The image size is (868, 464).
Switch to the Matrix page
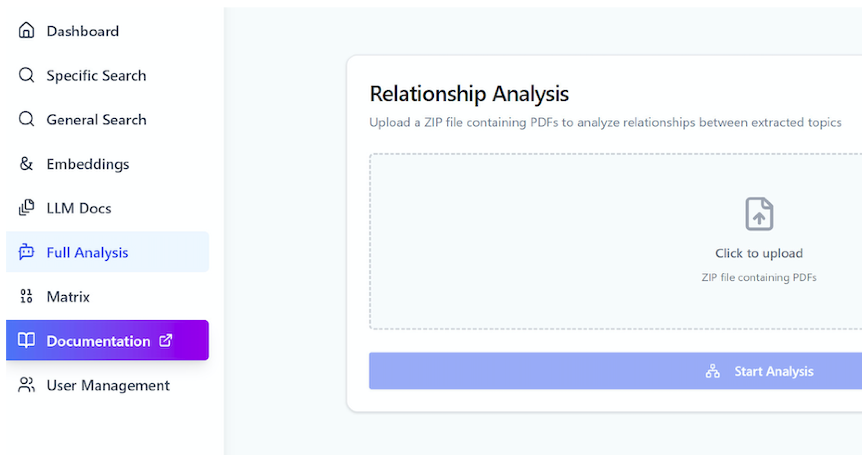(x=68, y=297)
